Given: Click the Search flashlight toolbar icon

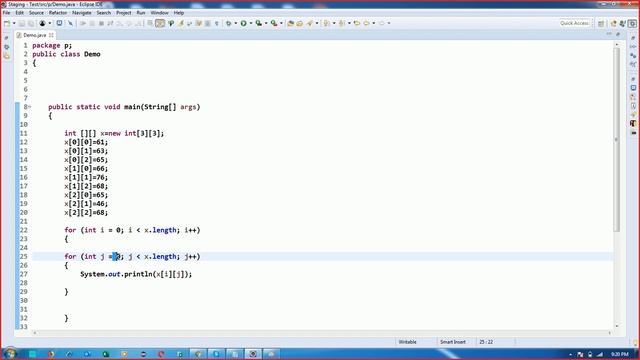Looking at the screenshot, I should (310, 23).
